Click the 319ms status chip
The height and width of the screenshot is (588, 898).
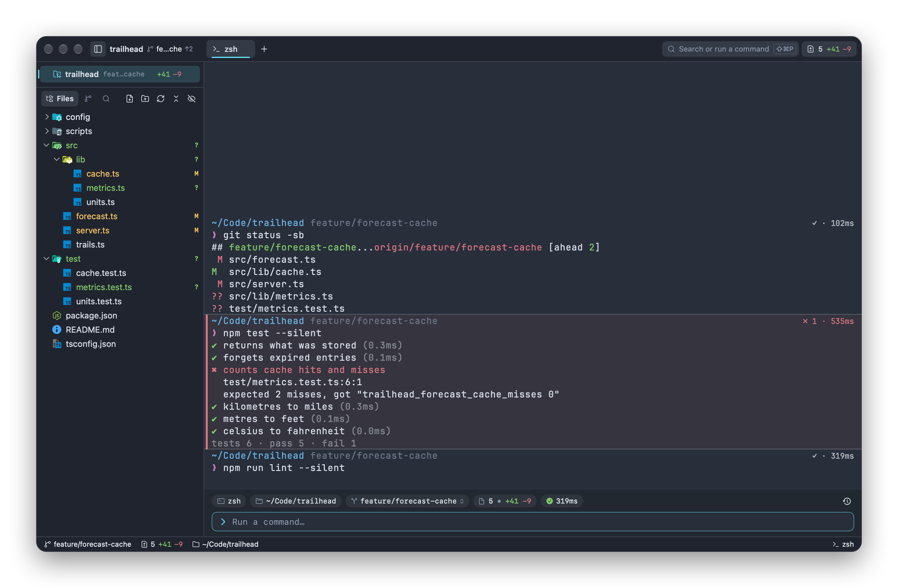562,501
